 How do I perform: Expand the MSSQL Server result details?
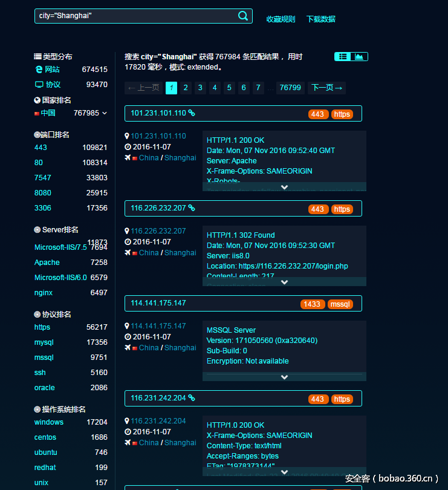(x=284, y=377)
